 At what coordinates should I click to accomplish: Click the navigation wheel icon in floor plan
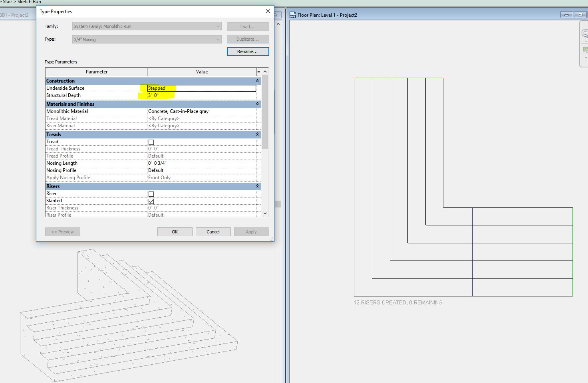click(x=585, y=34)
